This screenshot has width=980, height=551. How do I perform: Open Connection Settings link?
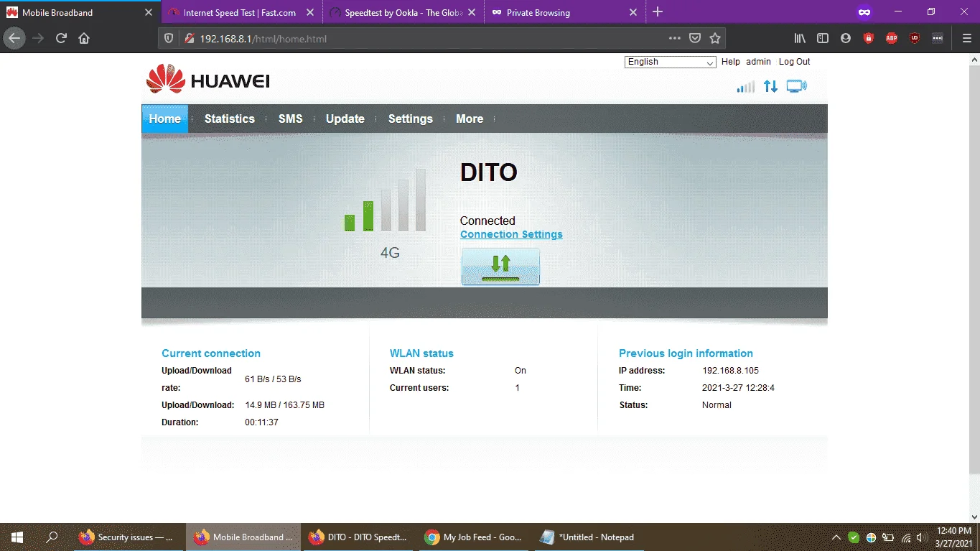[x=511, y=234]
